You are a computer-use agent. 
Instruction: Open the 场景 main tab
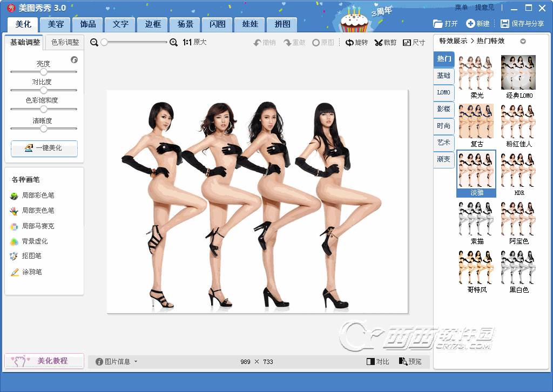tap(185, 24)
